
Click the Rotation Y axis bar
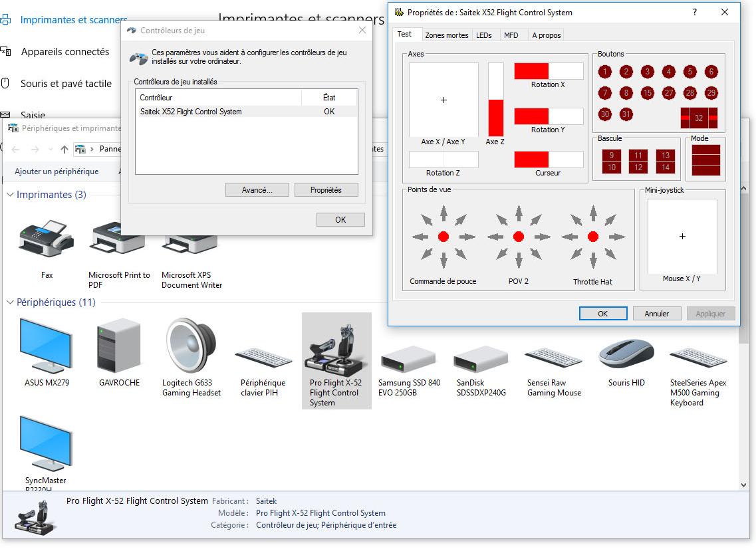pos(549,116)
